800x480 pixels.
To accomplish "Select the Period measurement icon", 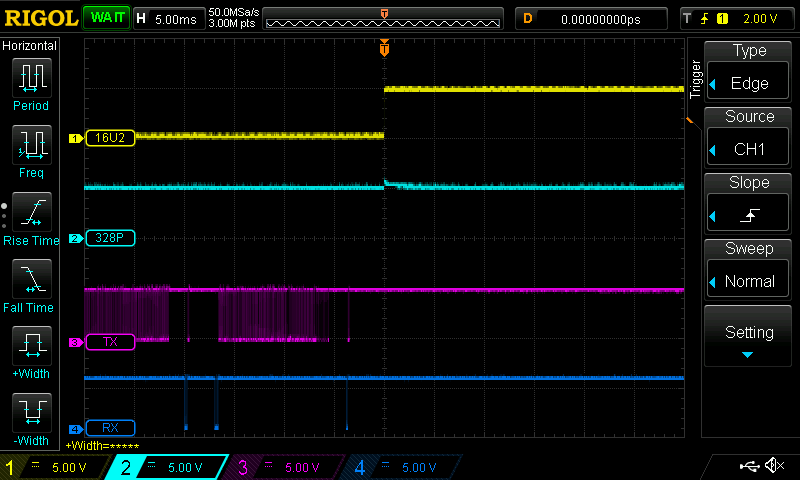I will (32, 78).
